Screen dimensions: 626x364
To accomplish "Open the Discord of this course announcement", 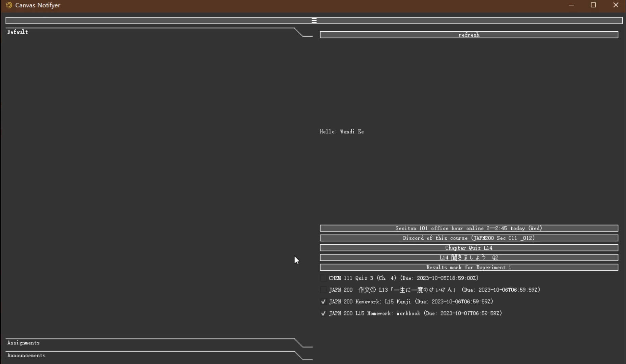I will click(468, 238).
